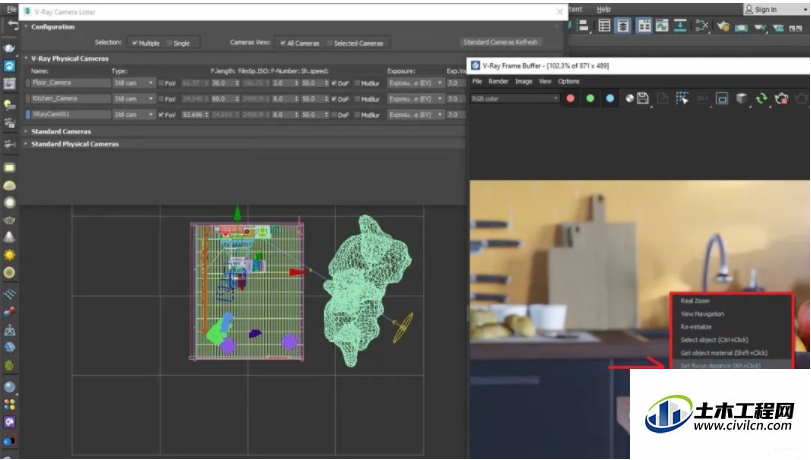Click the F-Number field for Floor_Camera

pyautogui.click(x=286, y=83)
